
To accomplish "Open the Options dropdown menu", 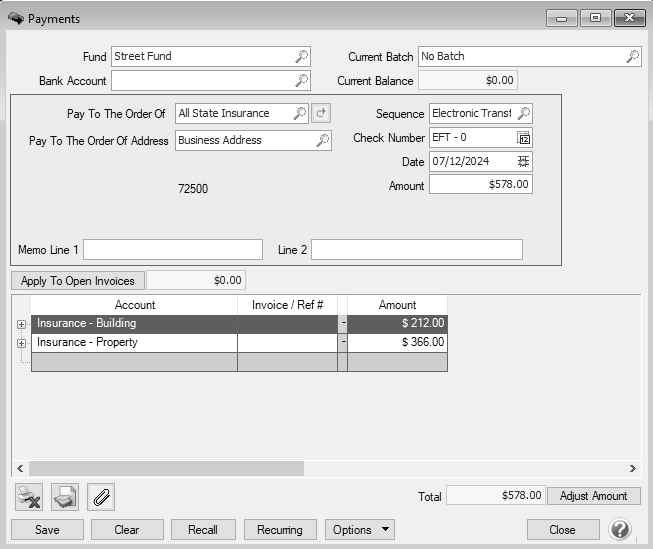I will click(359, 530).
